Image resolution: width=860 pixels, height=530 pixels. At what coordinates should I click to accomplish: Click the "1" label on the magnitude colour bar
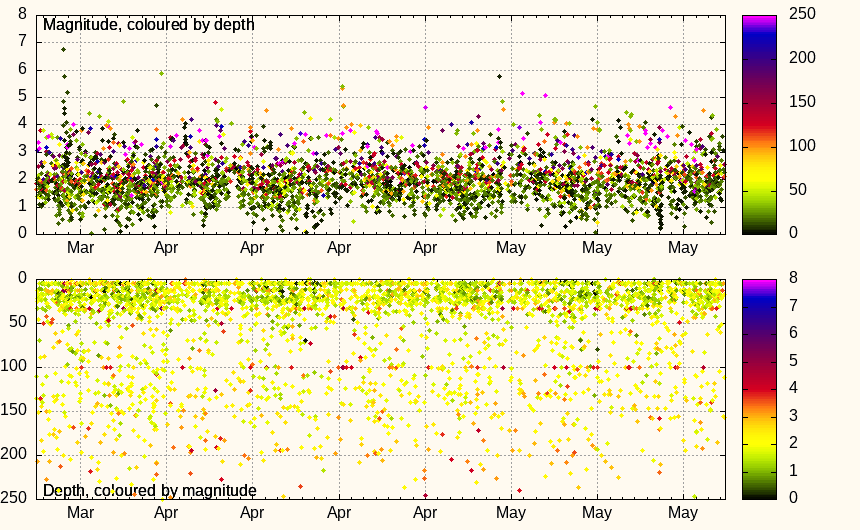point(793,470)
